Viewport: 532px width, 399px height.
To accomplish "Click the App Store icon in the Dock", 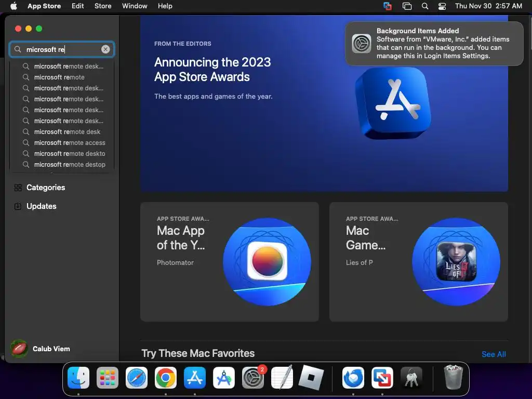I will (x=195, y=378).
